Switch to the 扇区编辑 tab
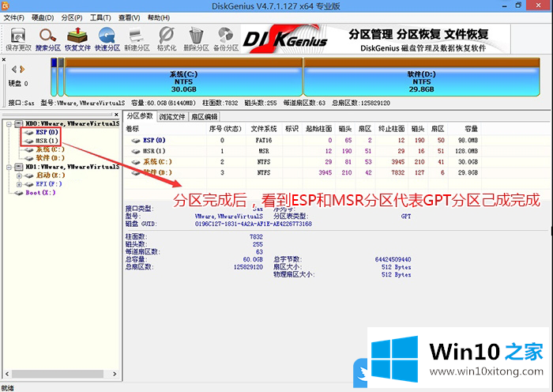This screenshot has width=553, height=392. click(x=205, y=117)
